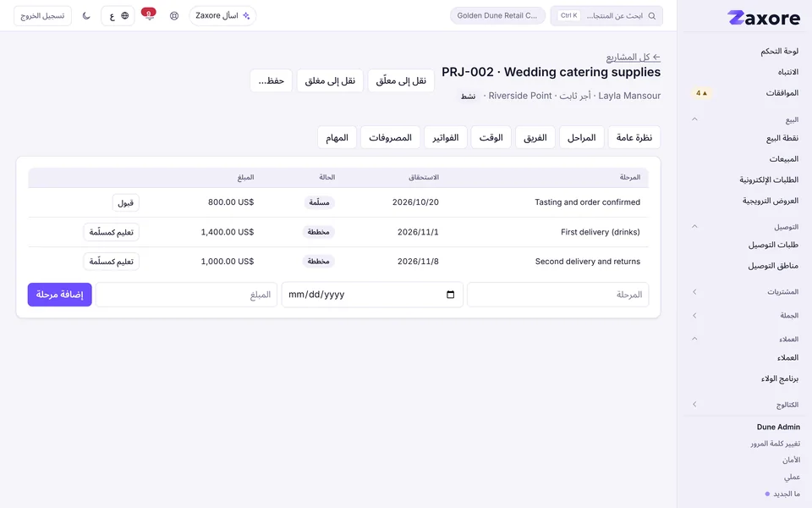Switch to the نظرة عامة tab
812x508 pixels.
(634, 137)
